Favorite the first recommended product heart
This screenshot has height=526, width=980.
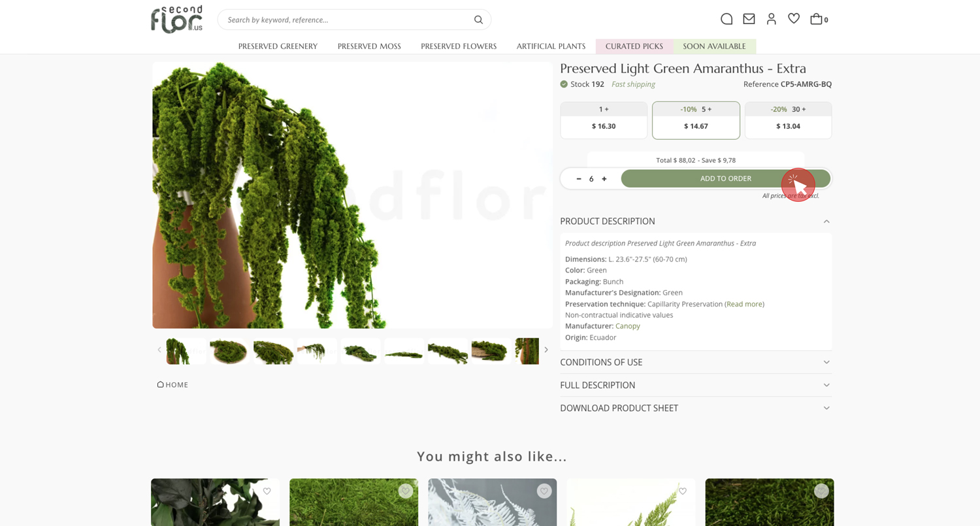[x=267, y=491]
